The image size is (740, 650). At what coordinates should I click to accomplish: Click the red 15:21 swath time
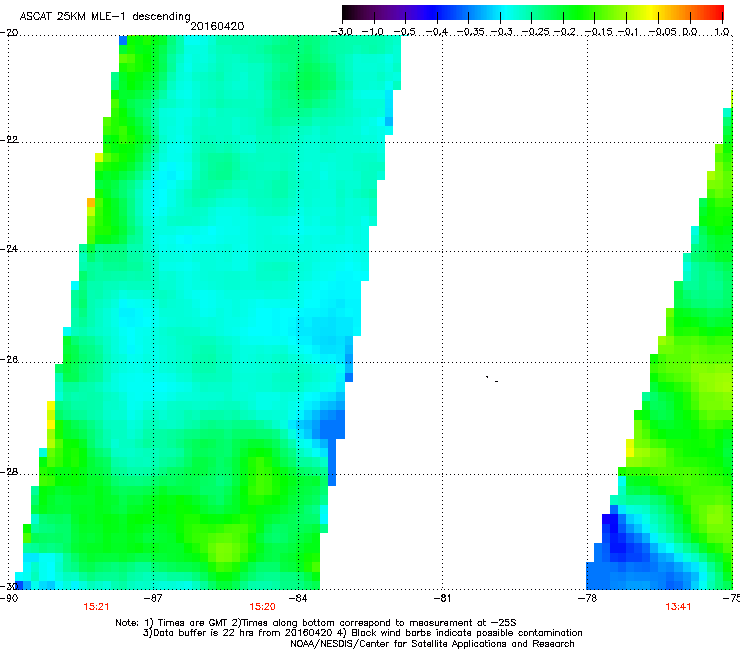(x=96, y=607)
